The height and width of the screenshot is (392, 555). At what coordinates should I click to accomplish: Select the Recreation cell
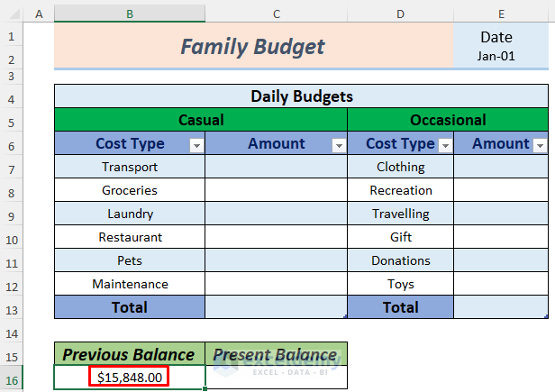[x=401, y=190]
